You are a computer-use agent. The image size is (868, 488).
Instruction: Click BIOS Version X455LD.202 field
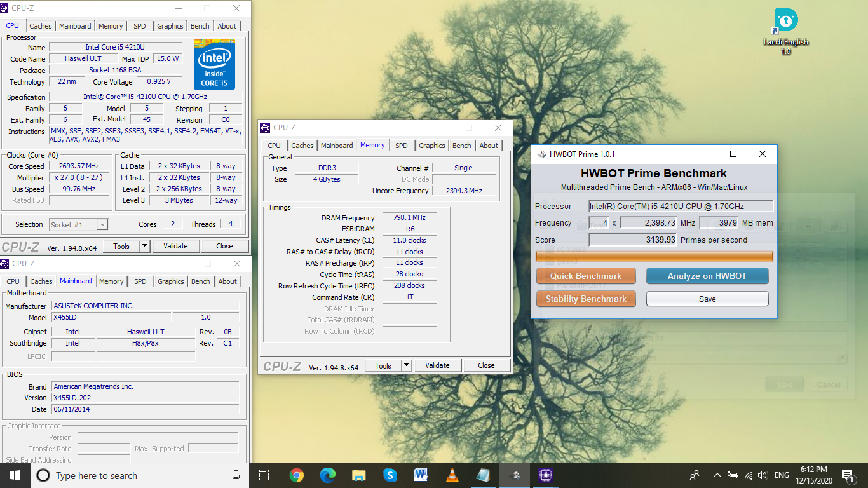pyautogui.click(x=145, y=398)
